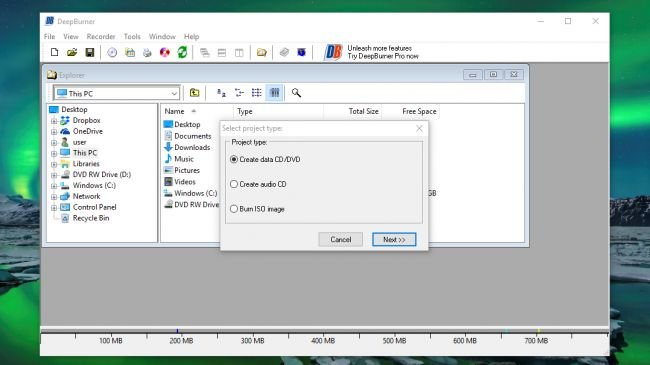650x365 pixels.
Task: Expand the DVD RW Drive (D:) tree node
Action: 54,175
